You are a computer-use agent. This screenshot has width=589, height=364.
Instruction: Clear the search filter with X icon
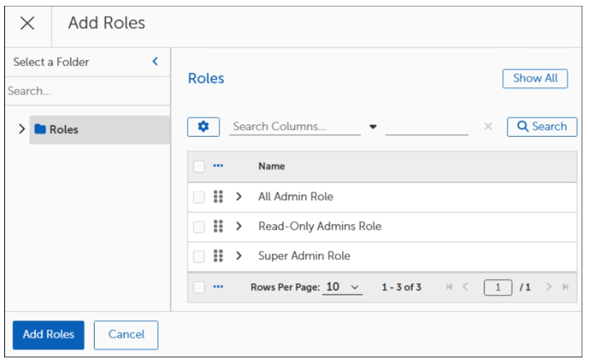click(488, 127)
